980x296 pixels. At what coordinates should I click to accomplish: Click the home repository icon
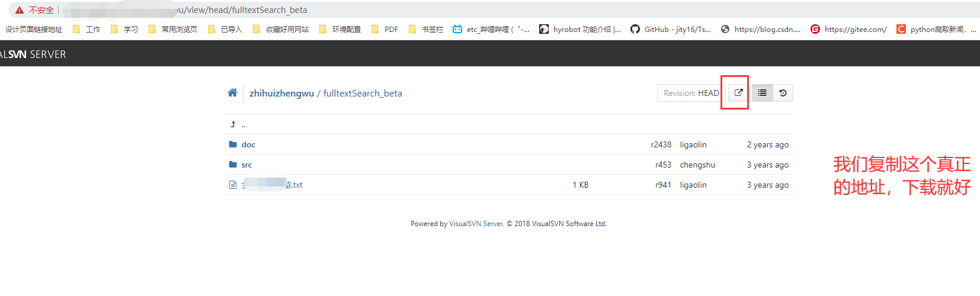pyautogui.click(x=232, y=92)
